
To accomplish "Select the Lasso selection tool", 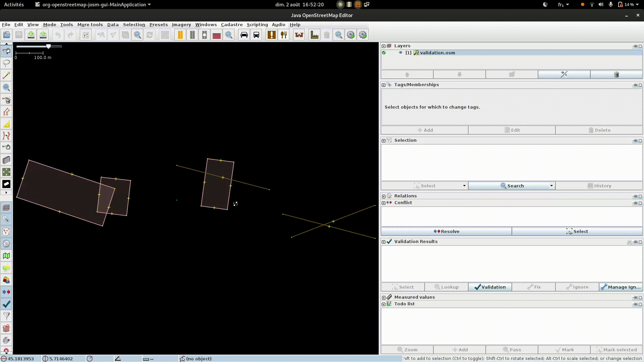I will (x=6, y=63).
